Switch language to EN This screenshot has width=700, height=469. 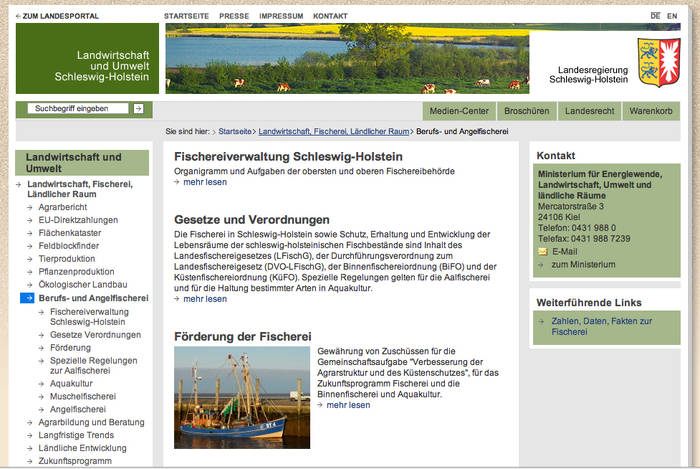pos(672,16)
